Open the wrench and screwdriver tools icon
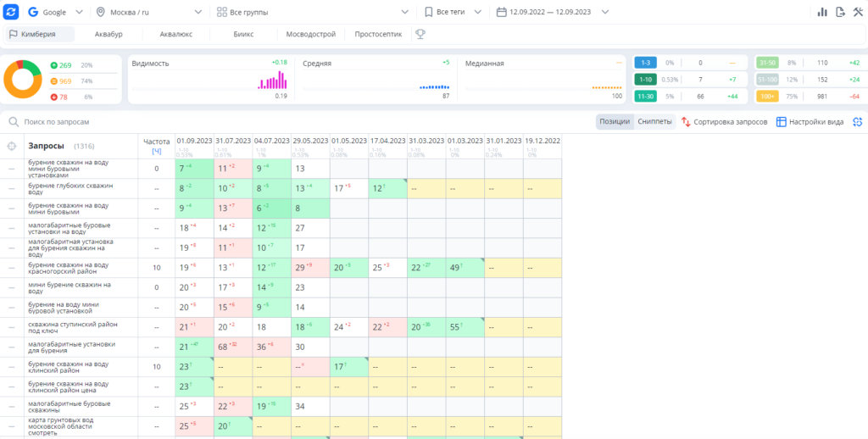The width and height of the screenshot is (868, 439). pos(859,12)
